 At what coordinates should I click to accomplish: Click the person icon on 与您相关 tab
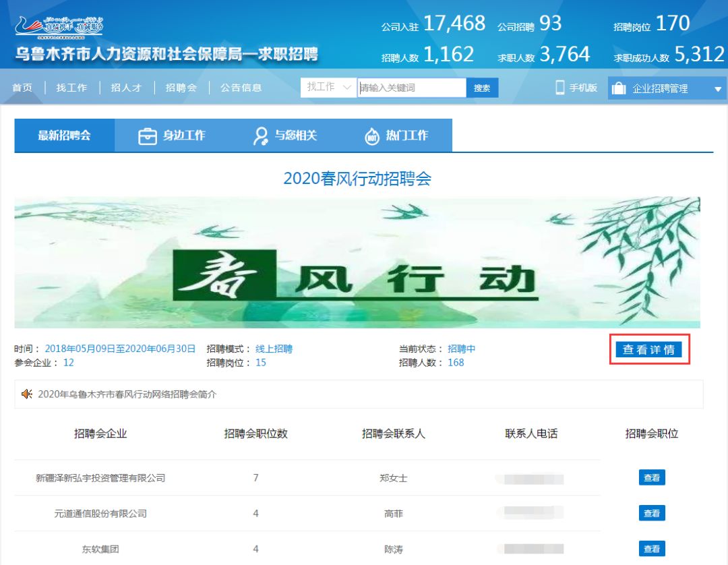(x=260, y=136)
